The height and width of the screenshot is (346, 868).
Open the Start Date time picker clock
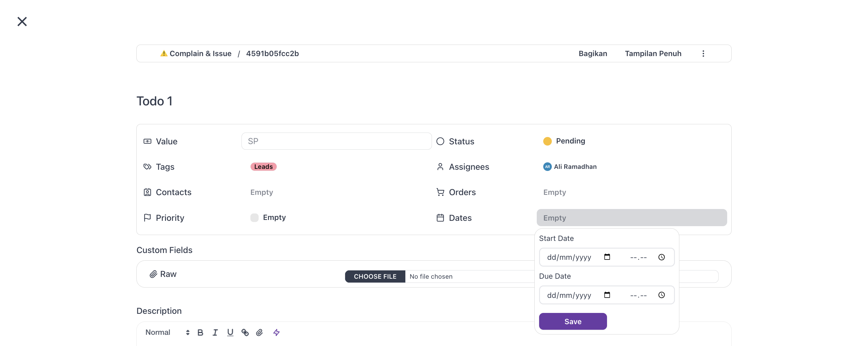click(661, 257)
